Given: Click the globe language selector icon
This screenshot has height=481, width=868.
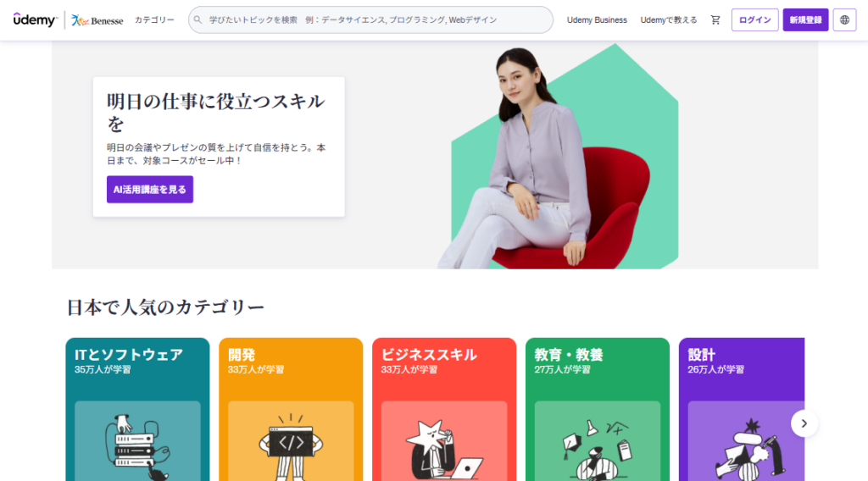Looking at the screenshot, I should pos(844,20).
